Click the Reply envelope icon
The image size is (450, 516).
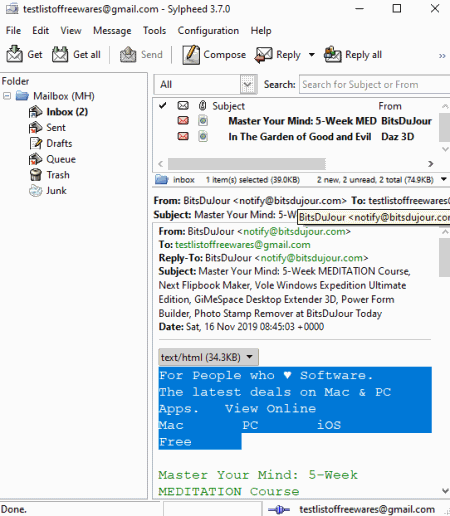(x=263, y=54)
